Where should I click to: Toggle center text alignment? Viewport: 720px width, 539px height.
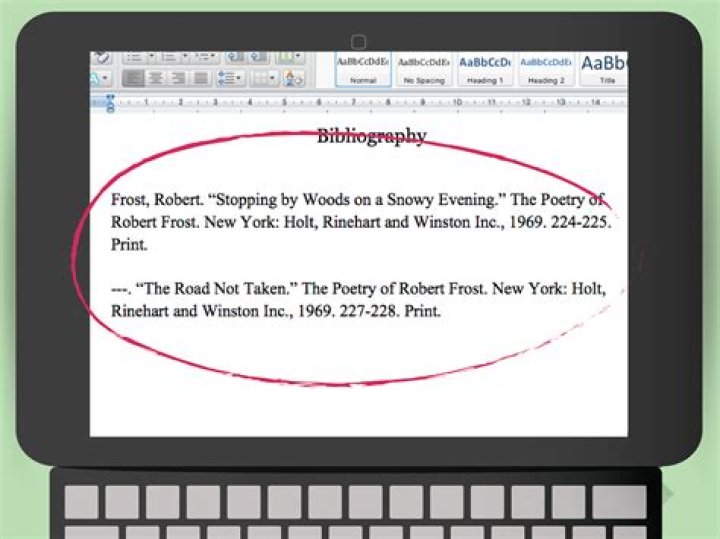click(157, 78)
